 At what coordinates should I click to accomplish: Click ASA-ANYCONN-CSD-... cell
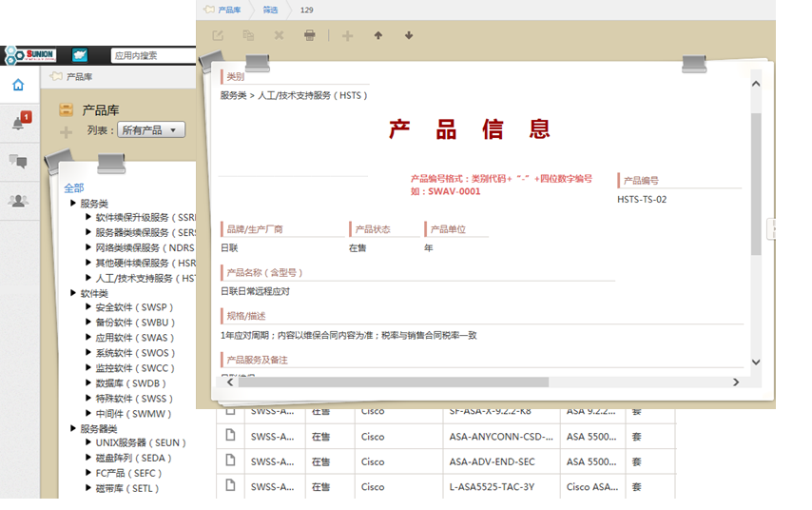pyautogui.click(x=501, y=437)
